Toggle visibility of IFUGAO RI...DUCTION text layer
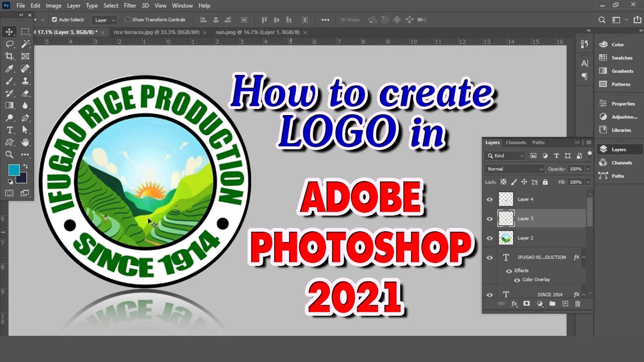The height and width of the screenshot is (362, 644). (x=490, y=257)
